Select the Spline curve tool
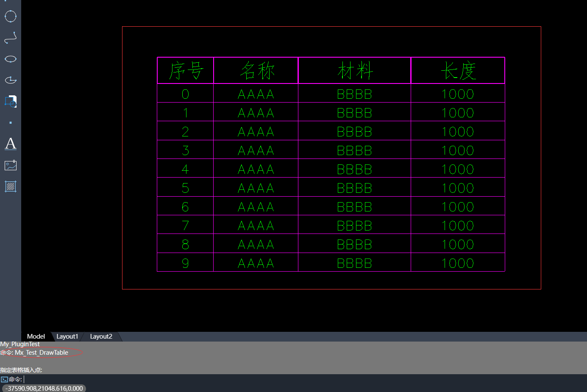Viewport: 587px width, 392px height. (x=11, y=38)
